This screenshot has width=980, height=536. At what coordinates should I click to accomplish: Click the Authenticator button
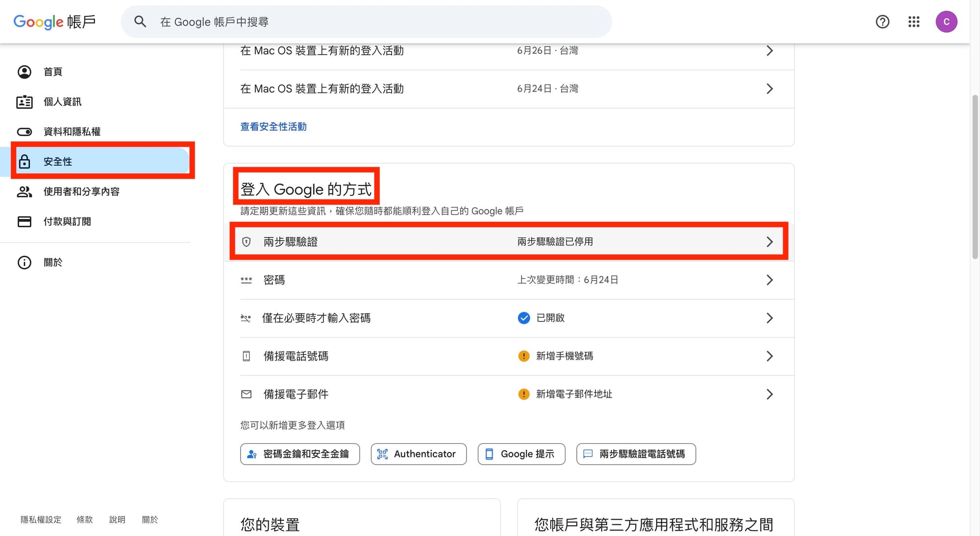418,454
